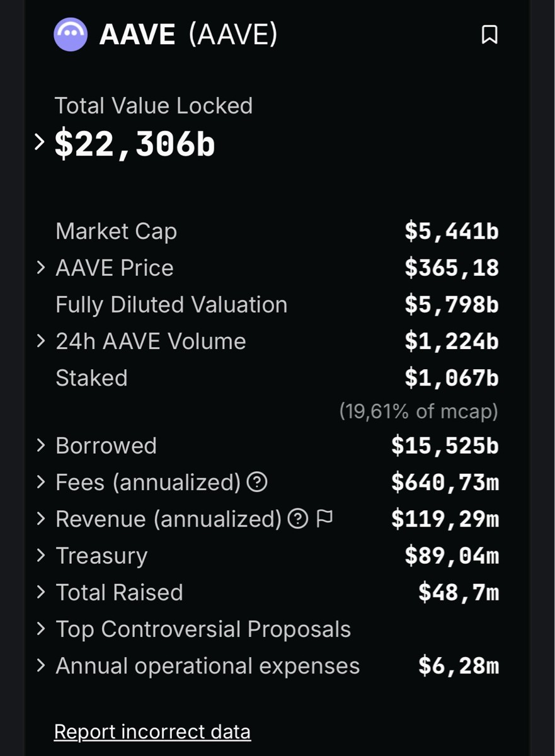Expand the AAVE Price row
This screenshot has width=555, height=756.
(41, 268)
